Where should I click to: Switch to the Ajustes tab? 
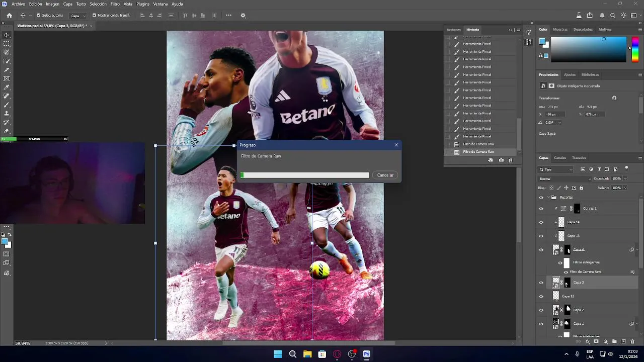tap(570, 74)
